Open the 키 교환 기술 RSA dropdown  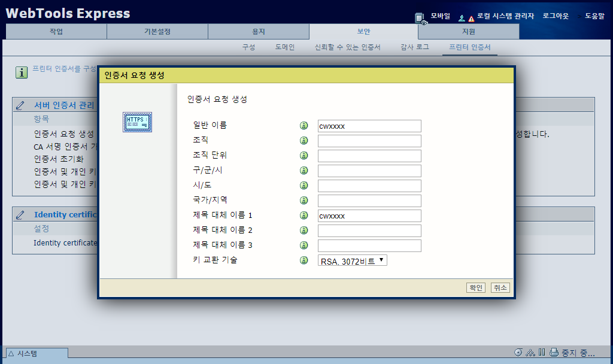(353, 260)
